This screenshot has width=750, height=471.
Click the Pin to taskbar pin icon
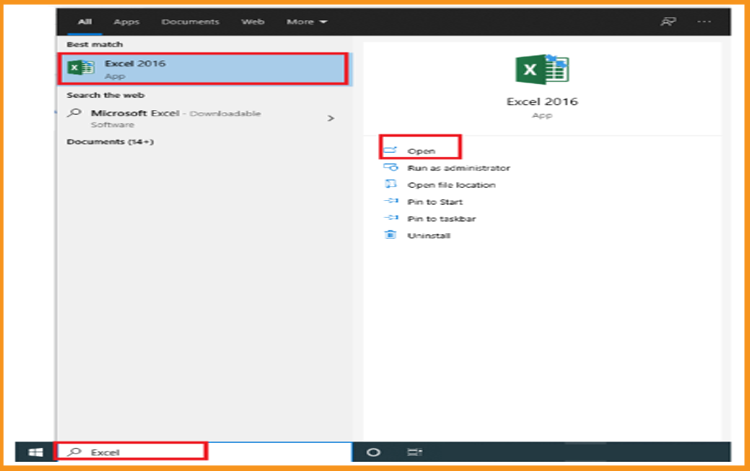tap(391, 218)
